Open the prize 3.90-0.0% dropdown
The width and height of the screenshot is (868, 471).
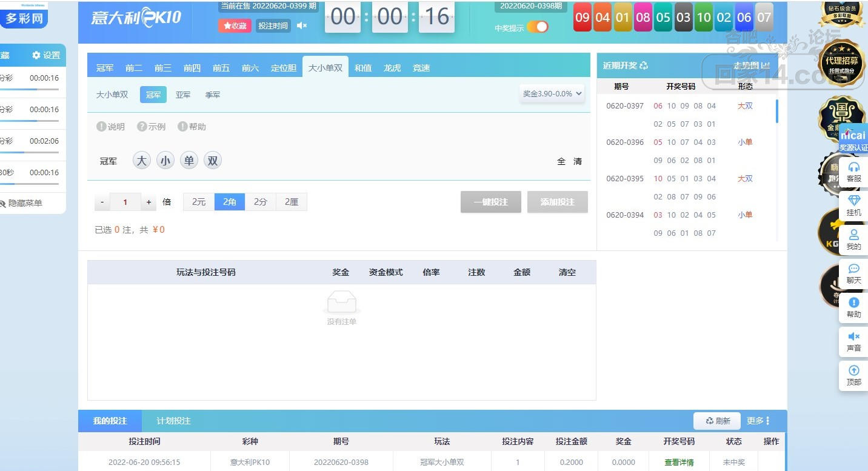pos(552,94)
